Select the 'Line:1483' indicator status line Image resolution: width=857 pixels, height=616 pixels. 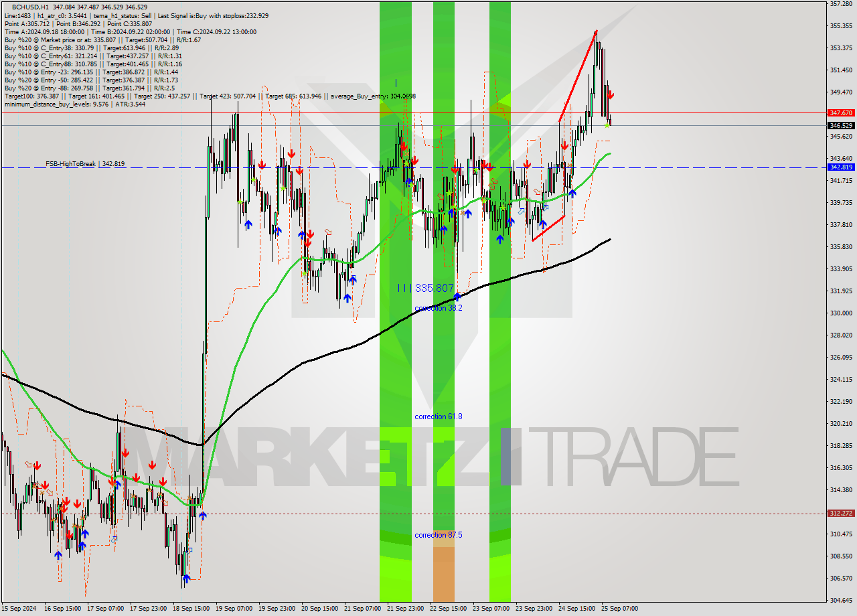(137, 15)
